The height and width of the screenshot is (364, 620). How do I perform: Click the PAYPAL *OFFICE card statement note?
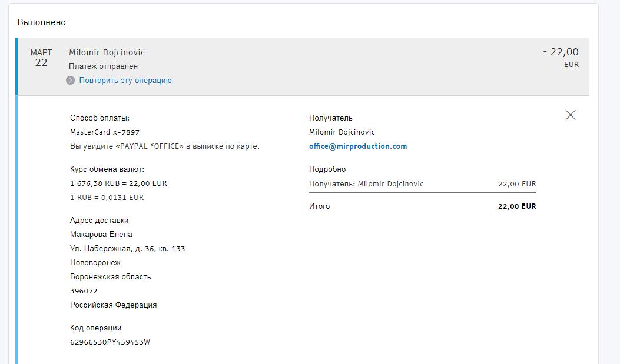tap(164, 146)
